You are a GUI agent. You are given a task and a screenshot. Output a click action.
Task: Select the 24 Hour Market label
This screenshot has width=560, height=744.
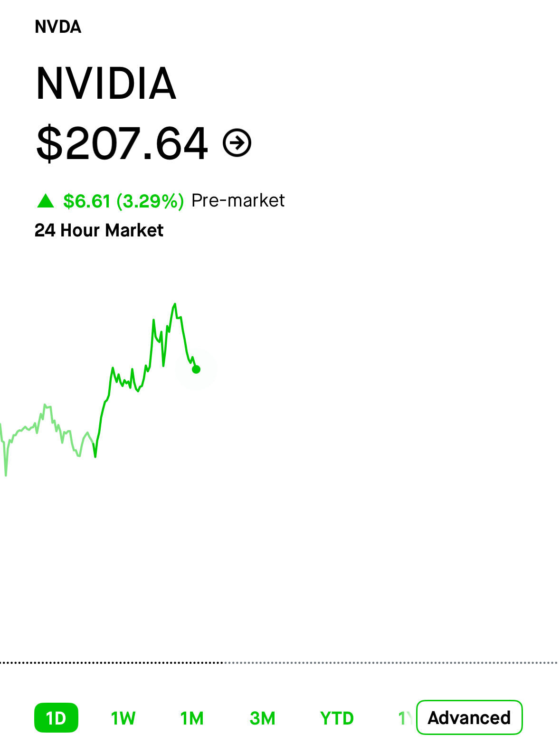tap(99, 231)
